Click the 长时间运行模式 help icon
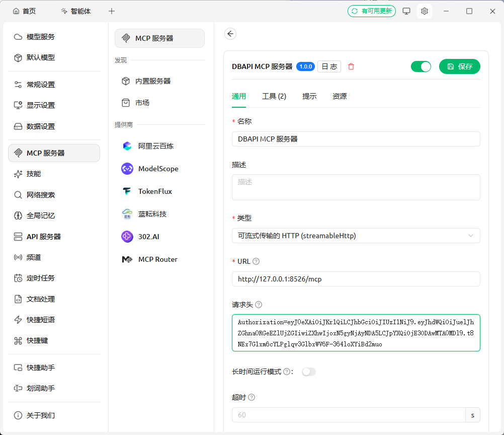 (x=287, y=372)
